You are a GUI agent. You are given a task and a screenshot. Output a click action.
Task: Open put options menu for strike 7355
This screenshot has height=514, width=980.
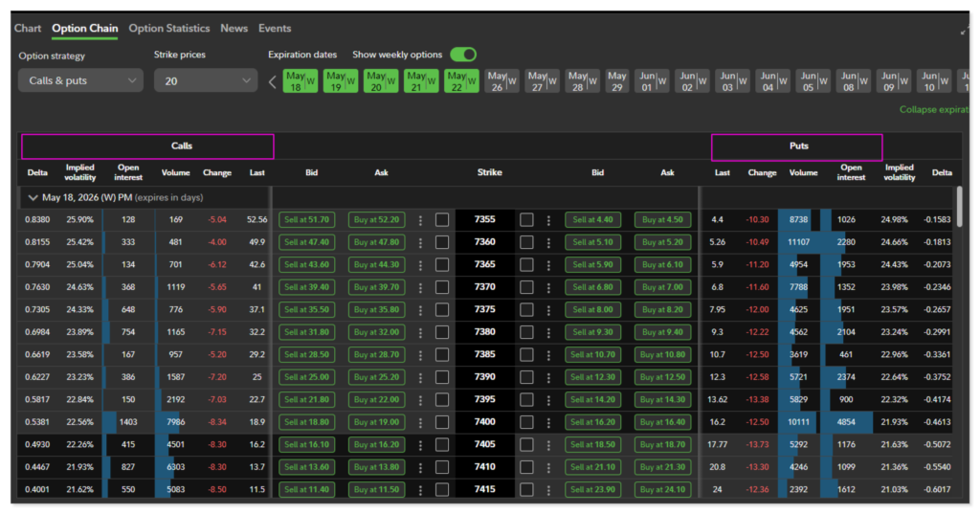(548, 220)
